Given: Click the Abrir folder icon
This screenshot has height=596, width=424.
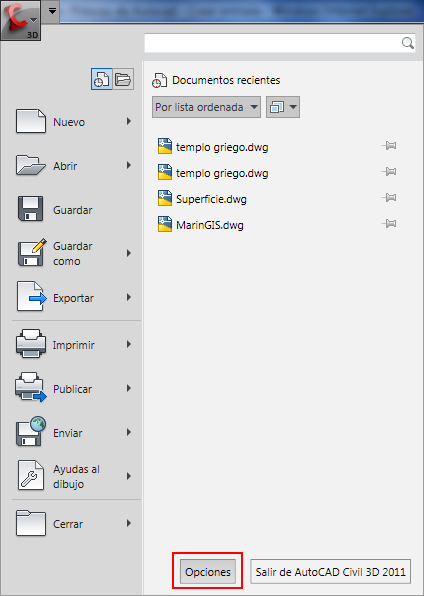Looking at the screenshot, I should 31,166.
